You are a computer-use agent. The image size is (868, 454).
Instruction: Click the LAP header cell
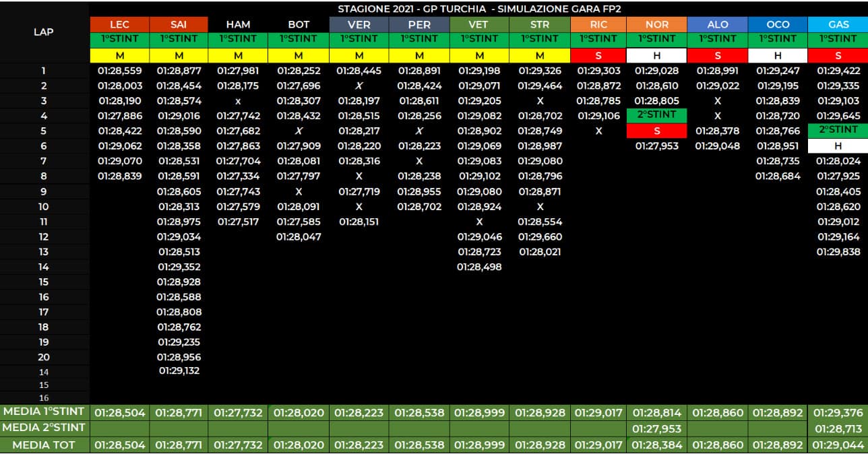tap(44, 32)
